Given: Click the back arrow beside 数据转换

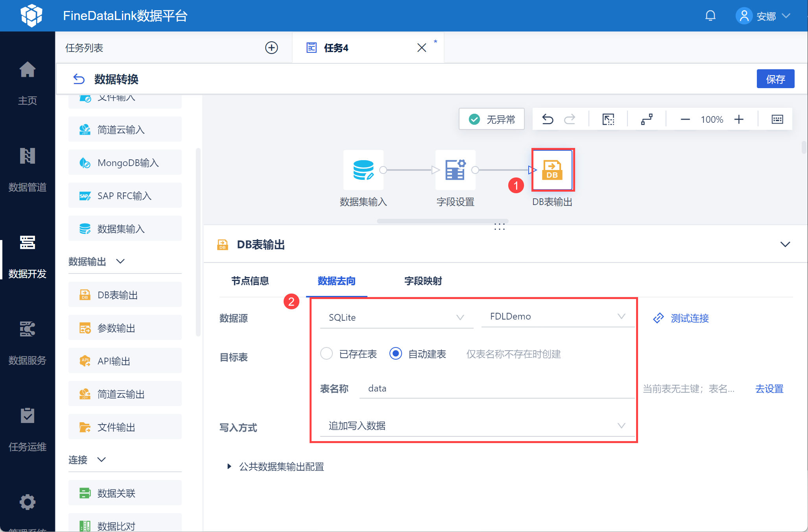Looking at the screenshot, I should tap(79, 79).
